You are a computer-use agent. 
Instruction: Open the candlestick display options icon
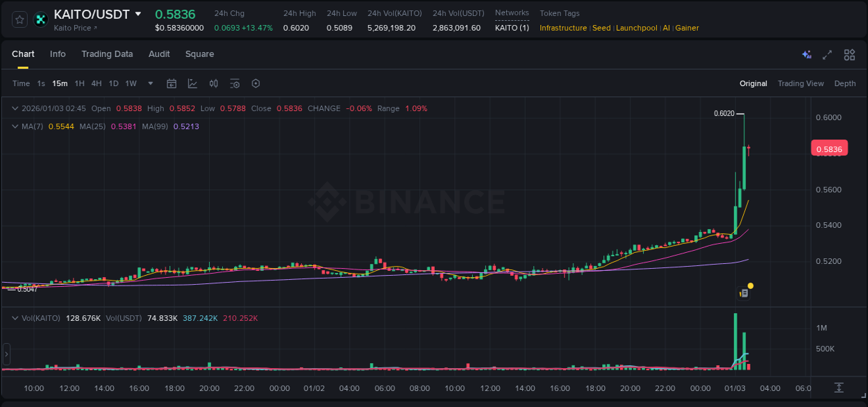[x=213, y=83]
